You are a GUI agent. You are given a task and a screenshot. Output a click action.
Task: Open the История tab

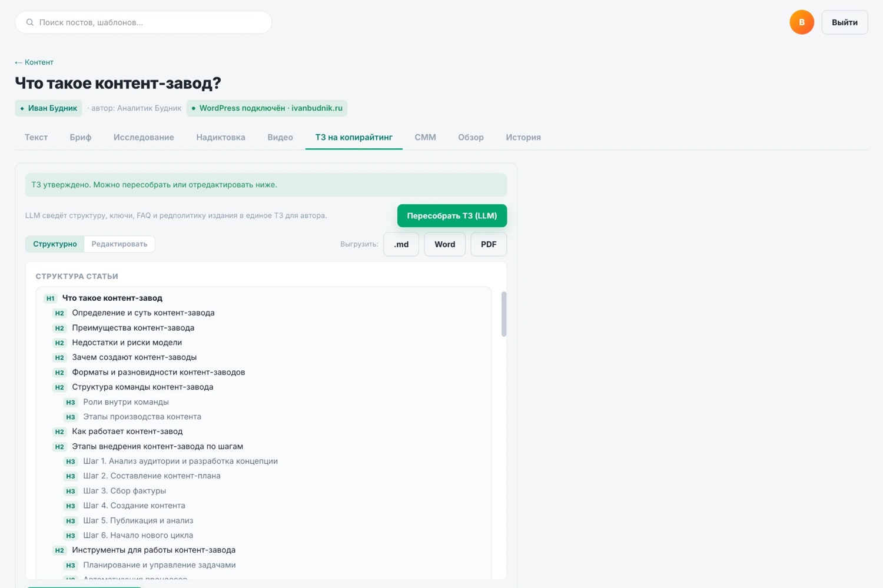tap(523, 137)
